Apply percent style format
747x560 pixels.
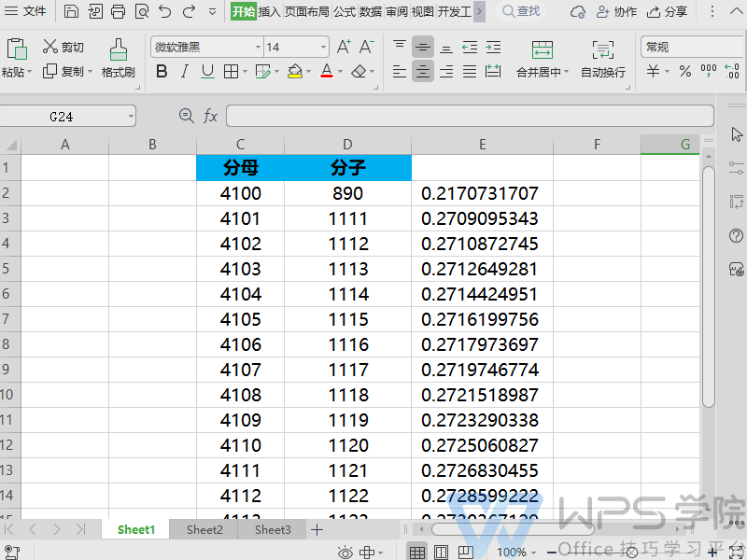685,72
